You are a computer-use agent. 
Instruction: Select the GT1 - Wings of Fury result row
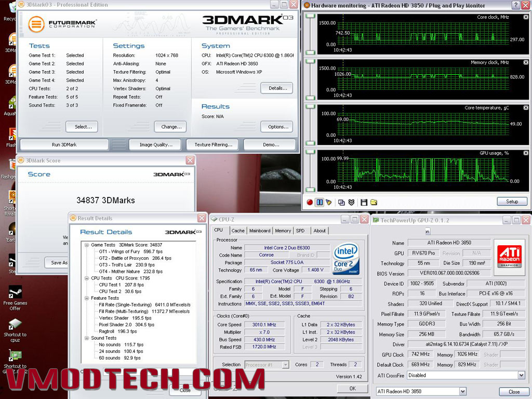pos(130,252)
